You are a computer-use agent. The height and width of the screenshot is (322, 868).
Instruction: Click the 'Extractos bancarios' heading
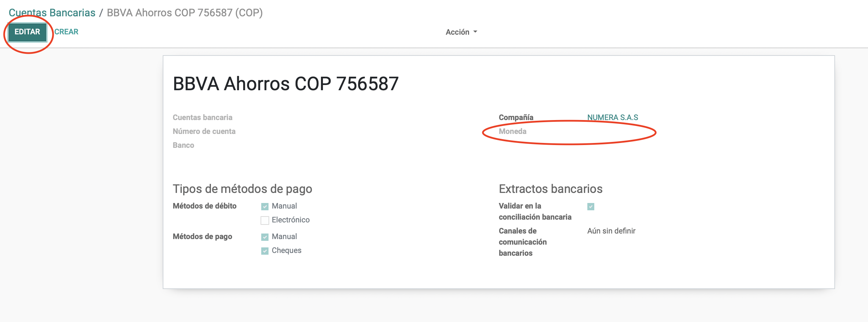[551, 189]
